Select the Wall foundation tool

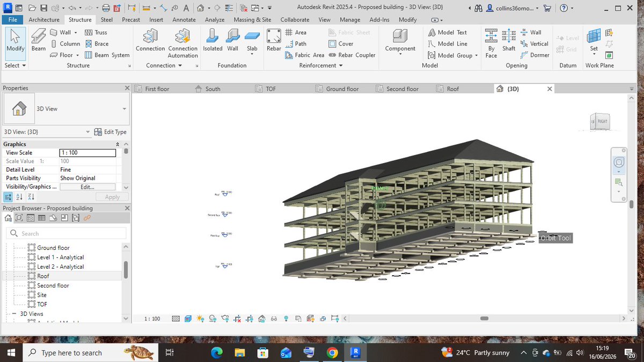click(232, 40)
